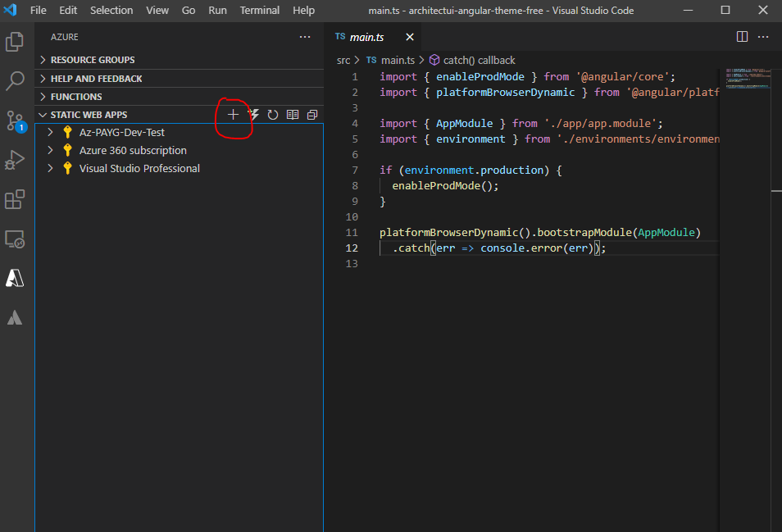This screenshot has height=532, width=782.
Task: Create a new Static Web App with plus icon
Action: point(233,115)
